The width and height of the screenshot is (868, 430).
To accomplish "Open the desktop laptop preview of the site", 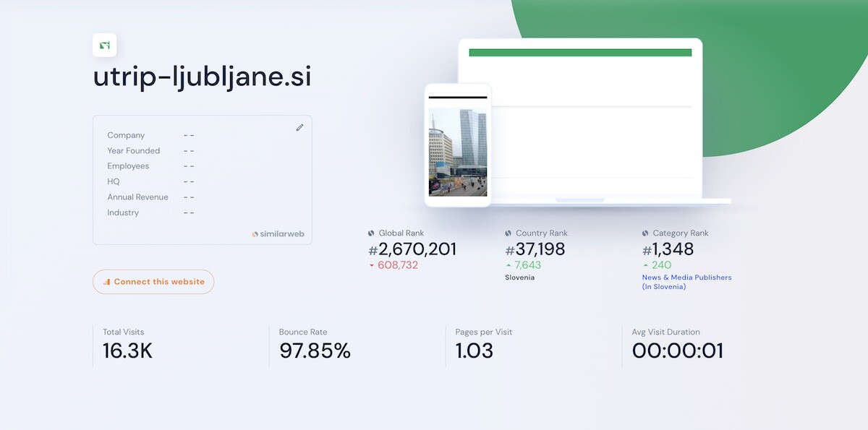I will [x=580, y=120].
